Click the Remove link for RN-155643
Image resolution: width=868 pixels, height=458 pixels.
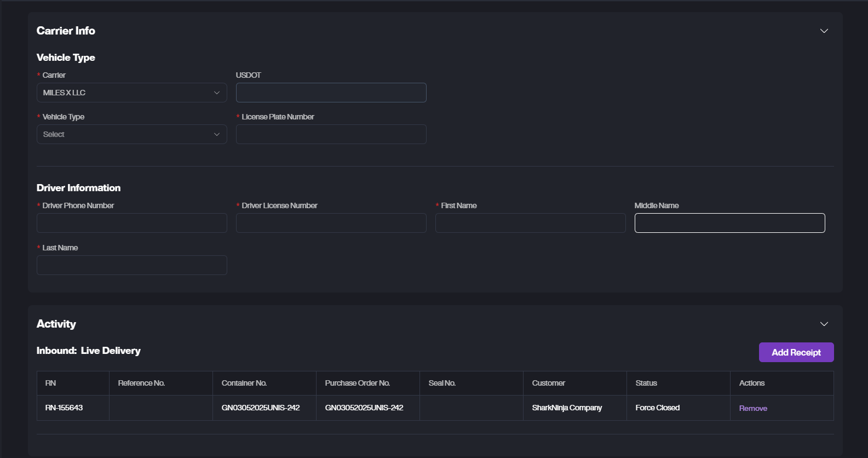[753, 408]
